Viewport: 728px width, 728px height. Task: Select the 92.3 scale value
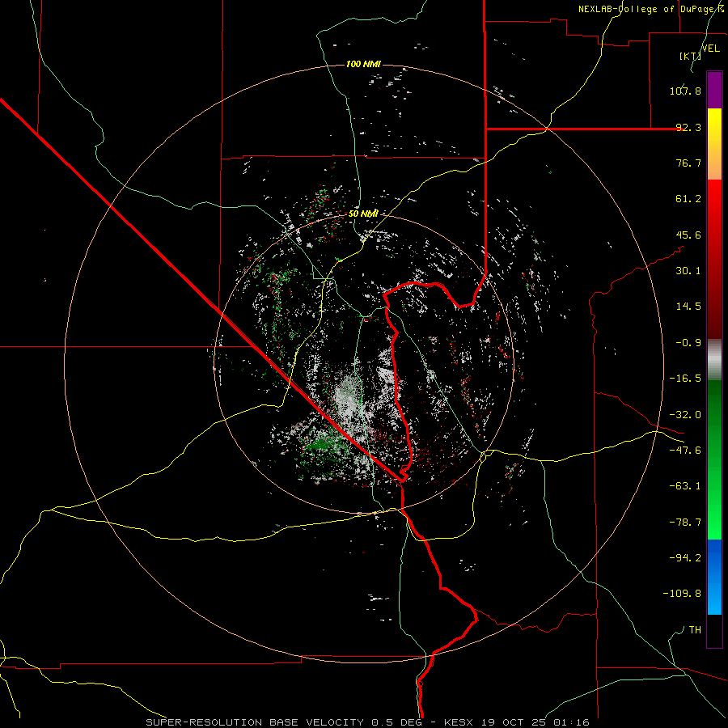click(688, 127)
